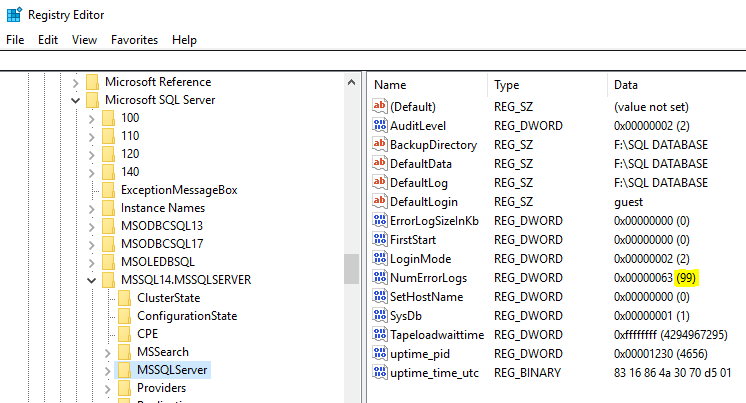Click the 'guest' data for DefaultLogin
This screenshot has height=403, width=746.
[x=628, y=202]
